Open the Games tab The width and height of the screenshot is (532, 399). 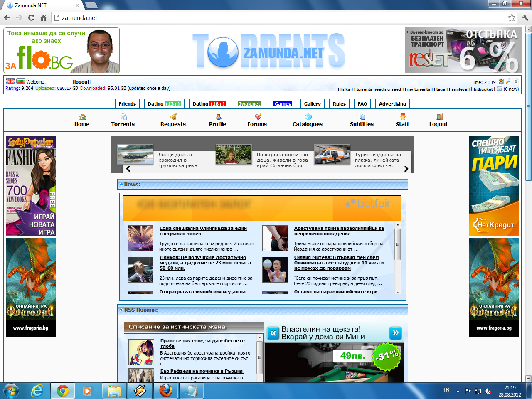283,104
